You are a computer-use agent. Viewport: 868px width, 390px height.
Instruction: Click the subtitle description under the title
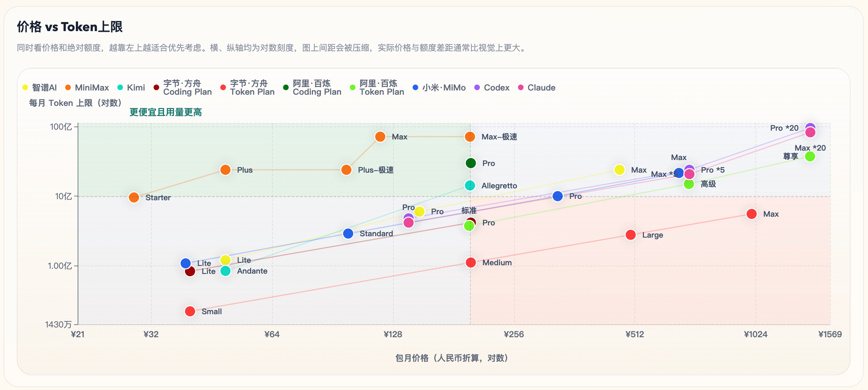(x=272, y=48)
